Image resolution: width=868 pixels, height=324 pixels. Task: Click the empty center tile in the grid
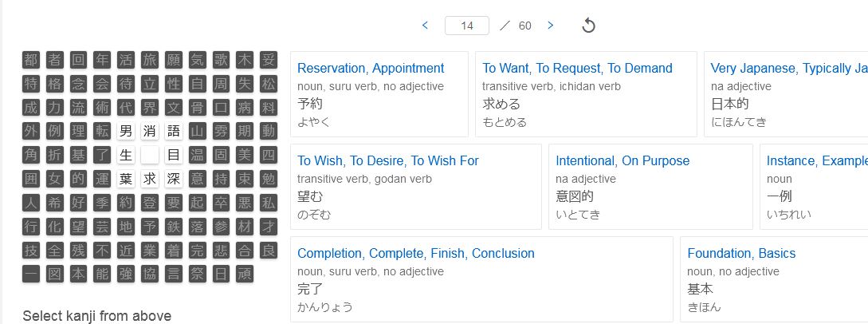(150, 155)
